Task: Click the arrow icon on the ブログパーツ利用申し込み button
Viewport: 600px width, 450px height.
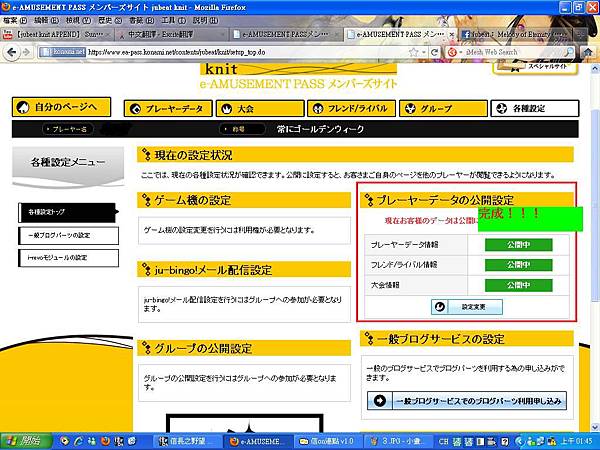Action: [380, 401]
